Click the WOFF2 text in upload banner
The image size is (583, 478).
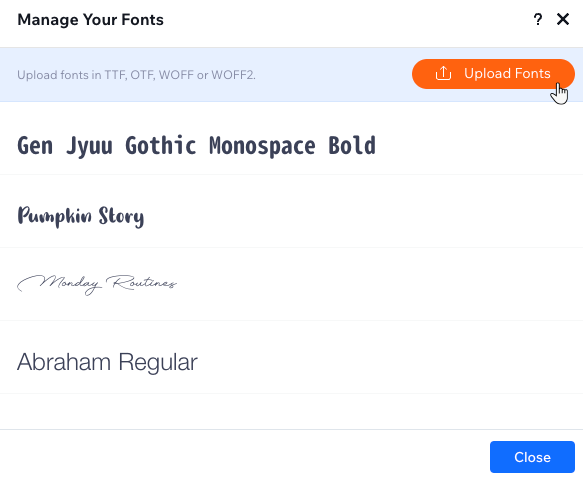tap(233, 75)
